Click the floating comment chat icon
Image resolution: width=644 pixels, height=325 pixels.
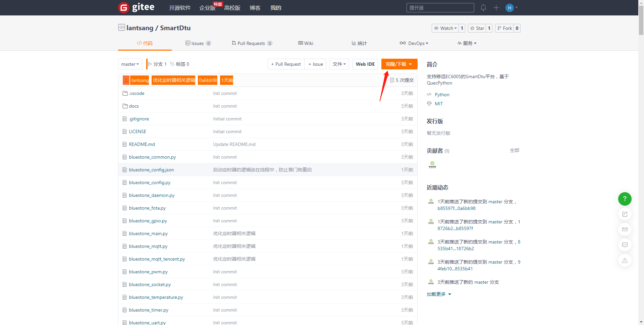pos(625,245)
